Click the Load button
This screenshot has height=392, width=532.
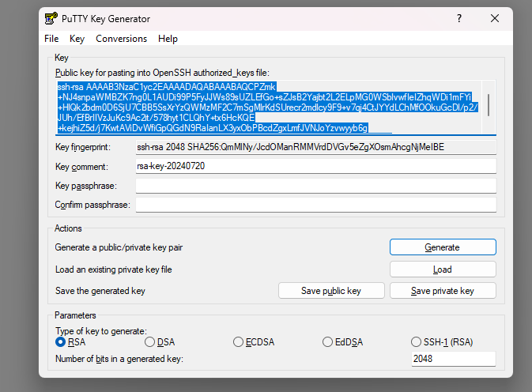[443, 269]
